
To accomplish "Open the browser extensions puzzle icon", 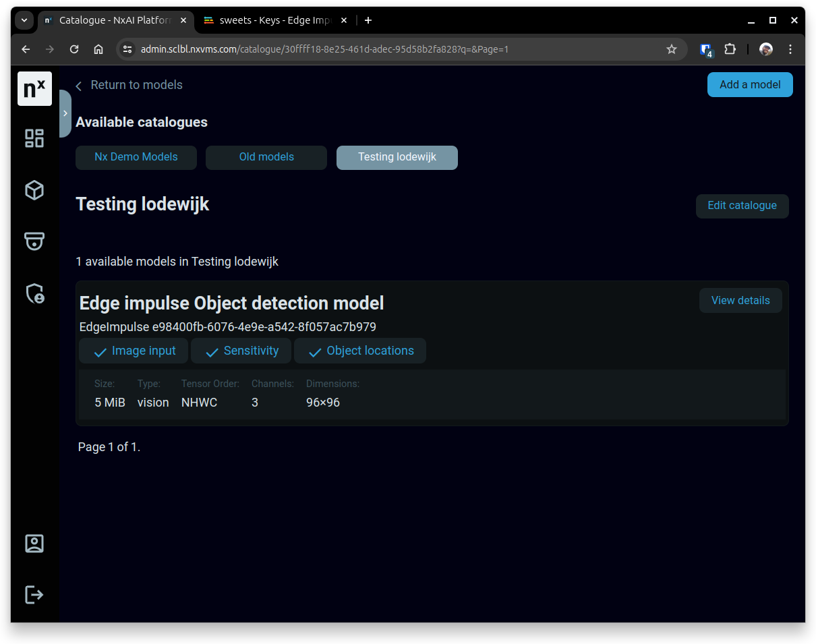I will pyautogui.click(x=730, y=49).
